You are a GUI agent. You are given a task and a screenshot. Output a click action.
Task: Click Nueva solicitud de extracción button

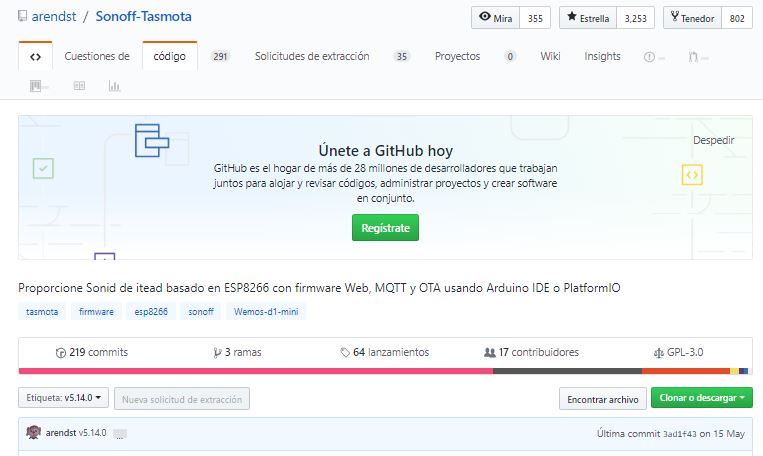(x=182, y=399)
